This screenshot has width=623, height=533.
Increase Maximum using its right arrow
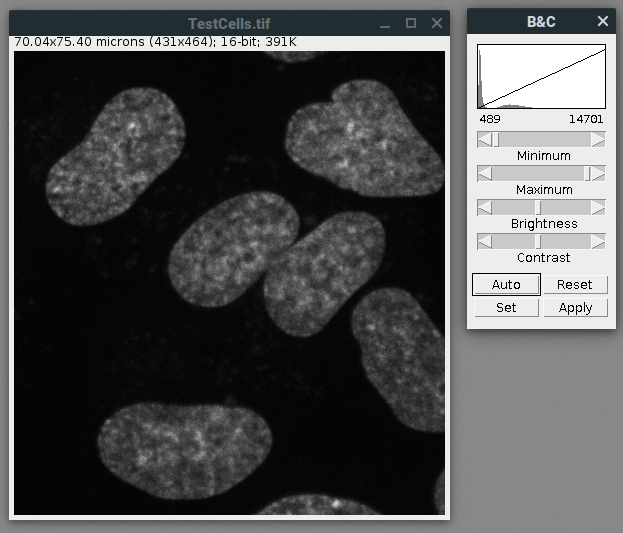(x=598, y=174)
